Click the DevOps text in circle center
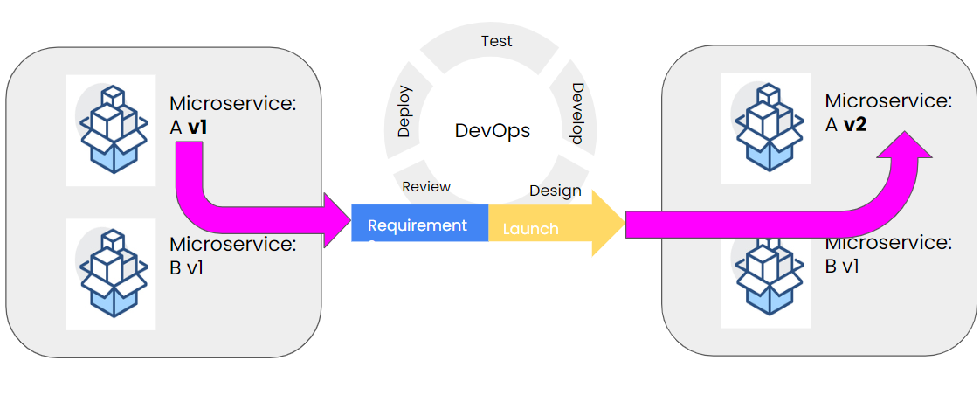 click(493, 131)
